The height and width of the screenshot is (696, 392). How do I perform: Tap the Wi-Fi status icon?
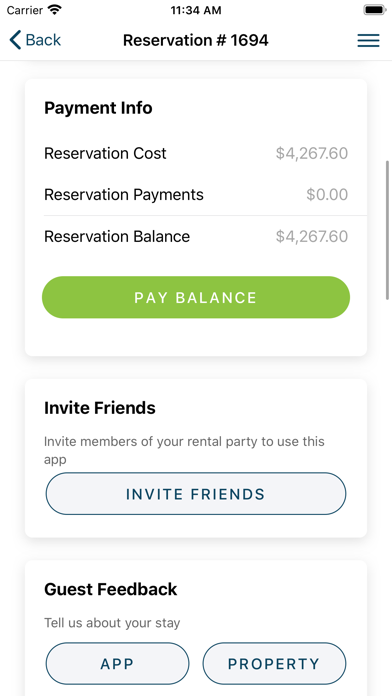pos(55,10)
